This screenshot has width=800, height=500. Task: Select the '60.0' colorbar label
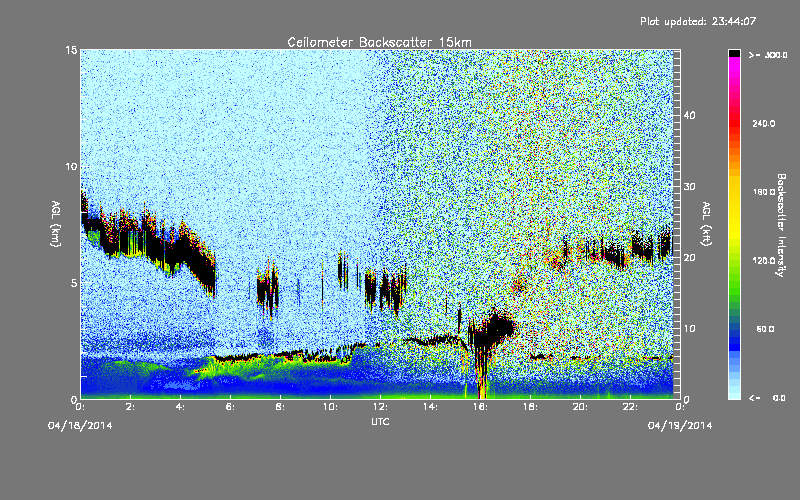765,329
